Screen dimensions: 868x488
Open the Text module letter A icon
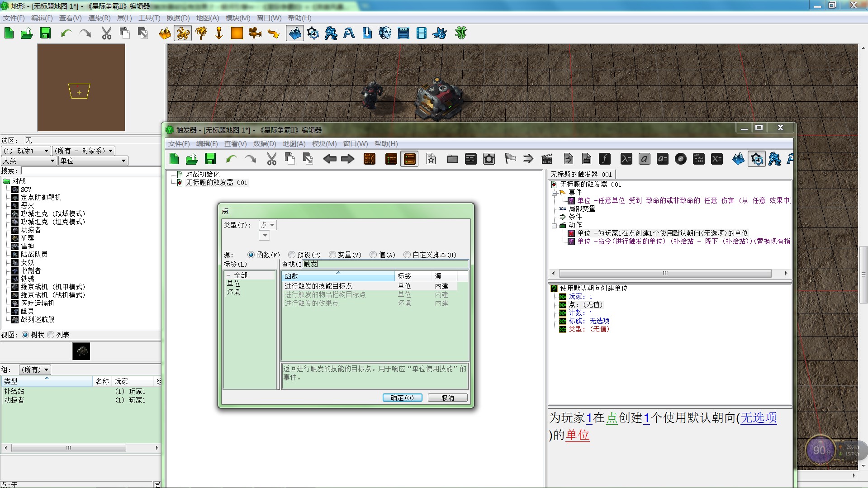pos(349,33)
